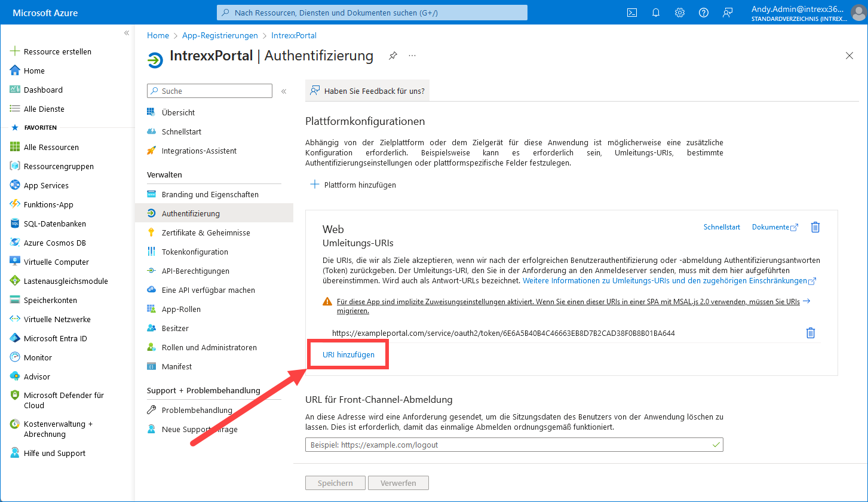Collapse the Azure left navigation
Image resolution: width=868 pixels, height=502 pixels.
[x=127, y=33]
